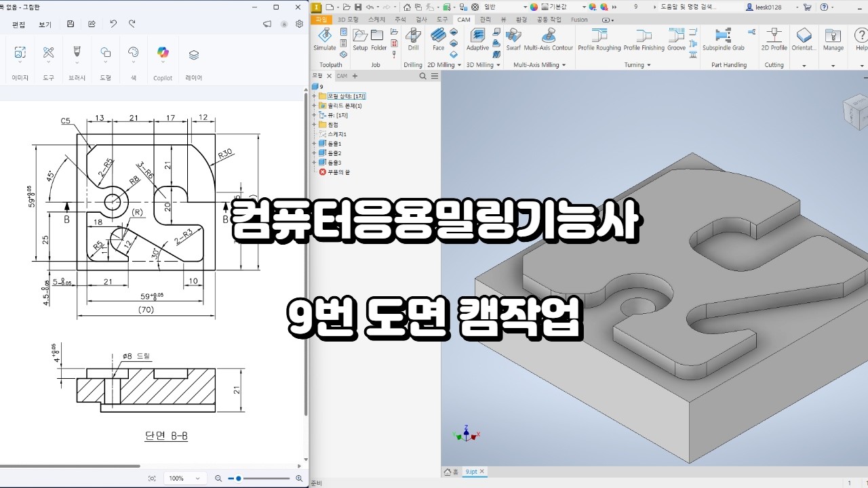This screenshot has width=868, height=488.
Task: Zoom out with Paint minus magnifier
Action: coord(219,479)
